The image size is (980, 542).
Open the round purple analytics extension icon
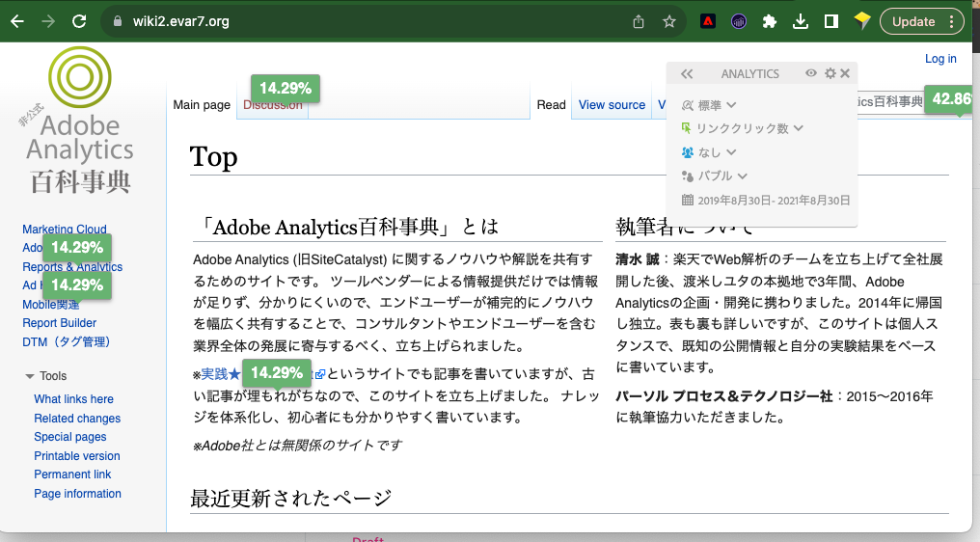[x=739, y=22]
